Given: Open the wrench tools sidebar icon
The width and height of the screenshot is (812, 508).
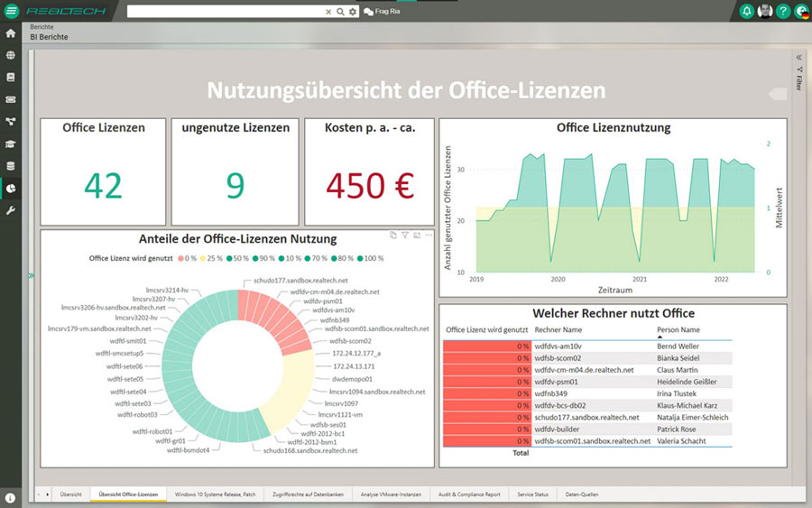Looking at the screenshot, I should (x=10, y=211).
